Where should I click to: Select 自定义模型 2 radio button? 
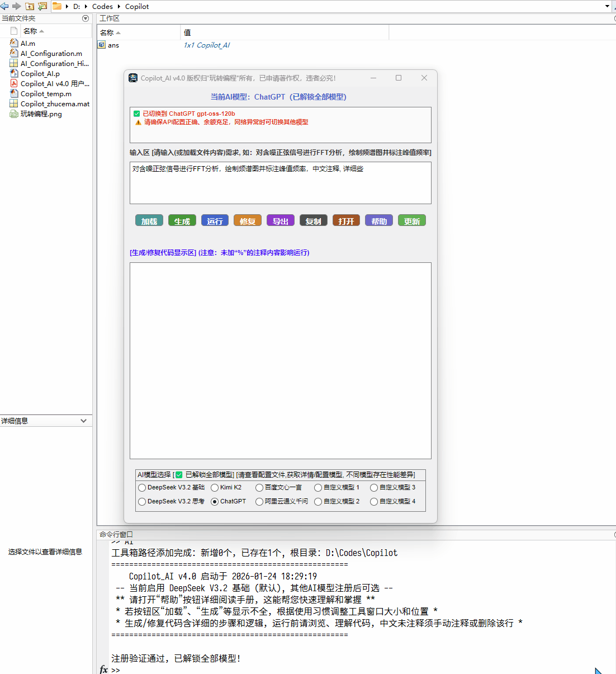318,502
